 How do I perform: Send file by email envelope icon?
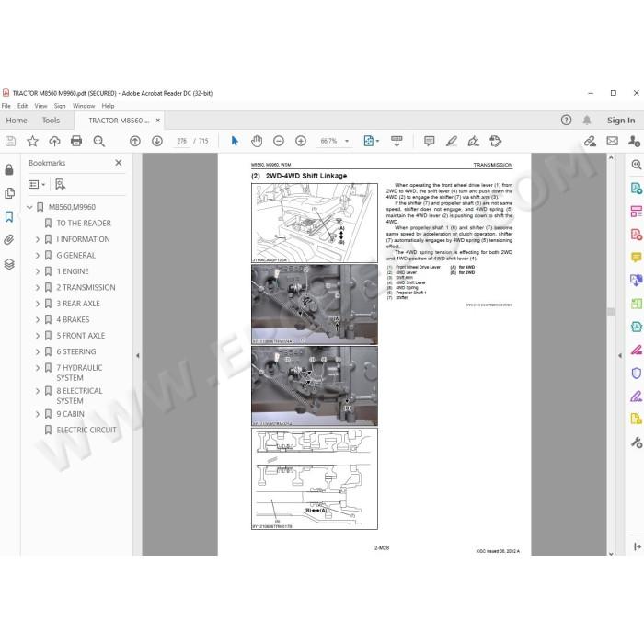pos(612,142)
